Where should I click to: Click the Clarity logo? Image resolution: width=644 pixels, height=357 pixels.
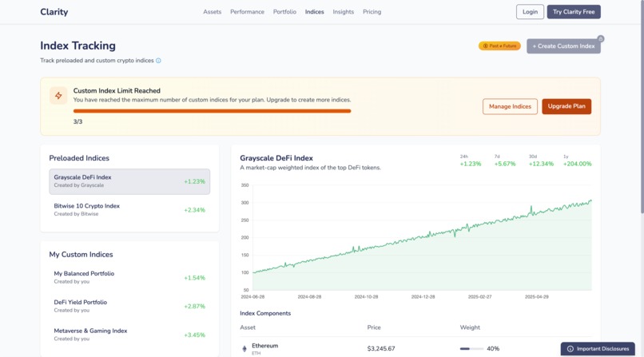(x=54, y=12)
